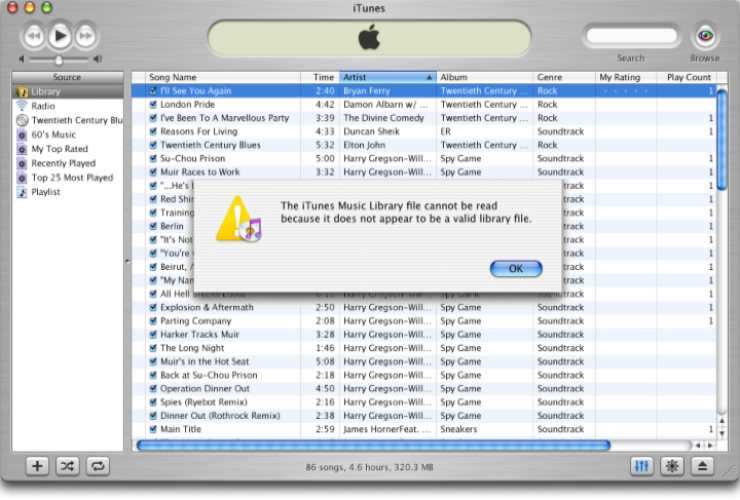Turn on the visualizer icon

tap(672, 466)
